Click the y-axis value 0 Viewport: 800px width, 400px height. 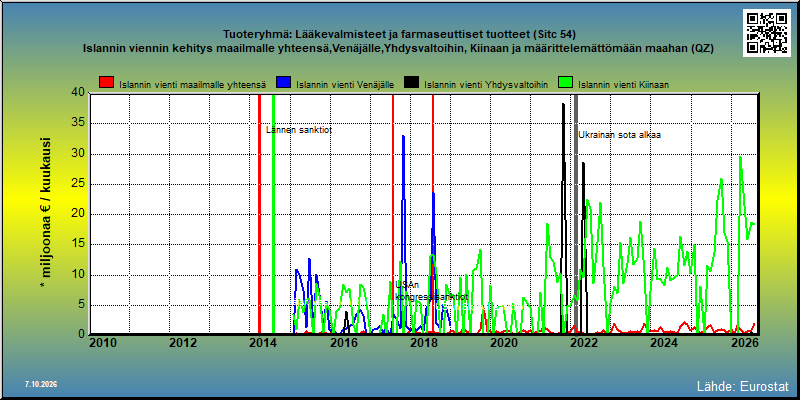click(81, 334)
